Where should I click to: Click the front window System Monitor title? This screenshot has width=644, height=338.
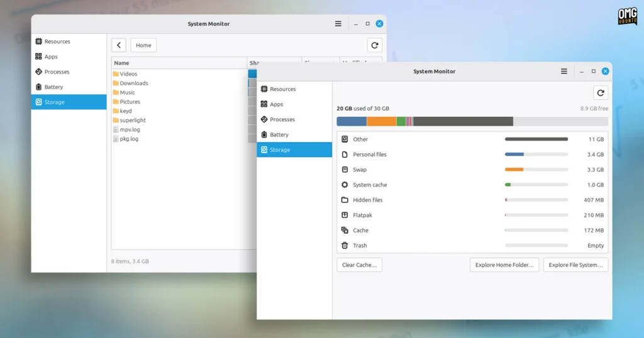434,72
